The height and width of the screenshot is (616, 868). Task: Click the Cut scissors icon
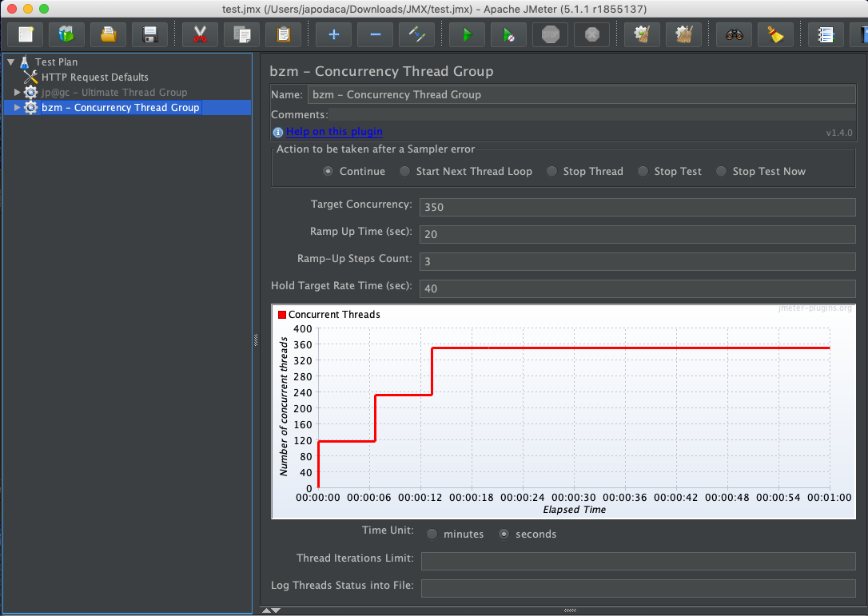200,34
